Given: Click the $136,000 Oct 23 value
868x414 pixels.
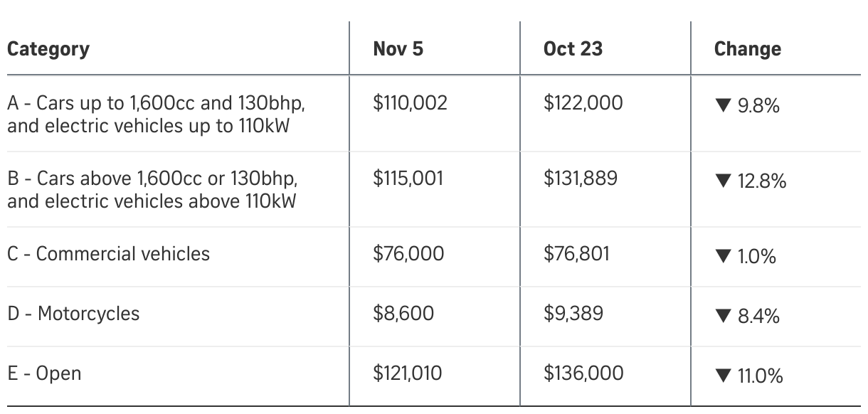Looking at the screenshot, I should tap(583, 373).
